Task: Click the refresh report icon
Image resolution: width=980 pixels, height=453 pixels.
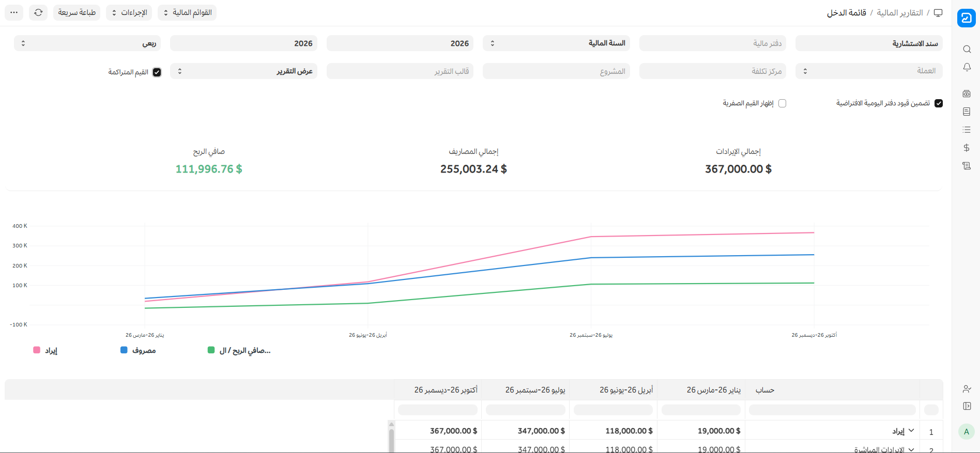Action: click(38, 12)
